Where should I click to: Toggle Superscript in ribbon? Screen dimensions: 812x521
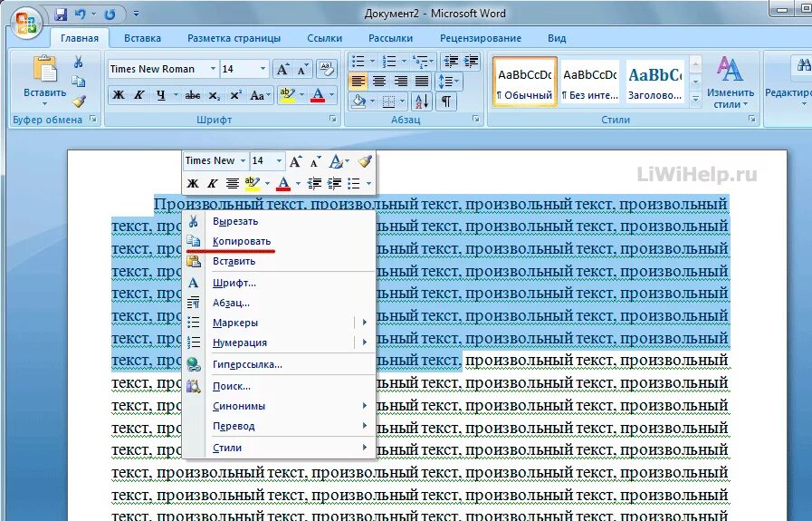(235, 95)
